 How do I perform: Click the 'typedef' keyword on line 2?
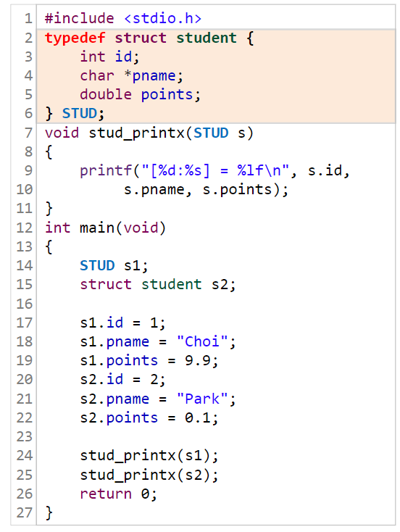pos(75,38)
